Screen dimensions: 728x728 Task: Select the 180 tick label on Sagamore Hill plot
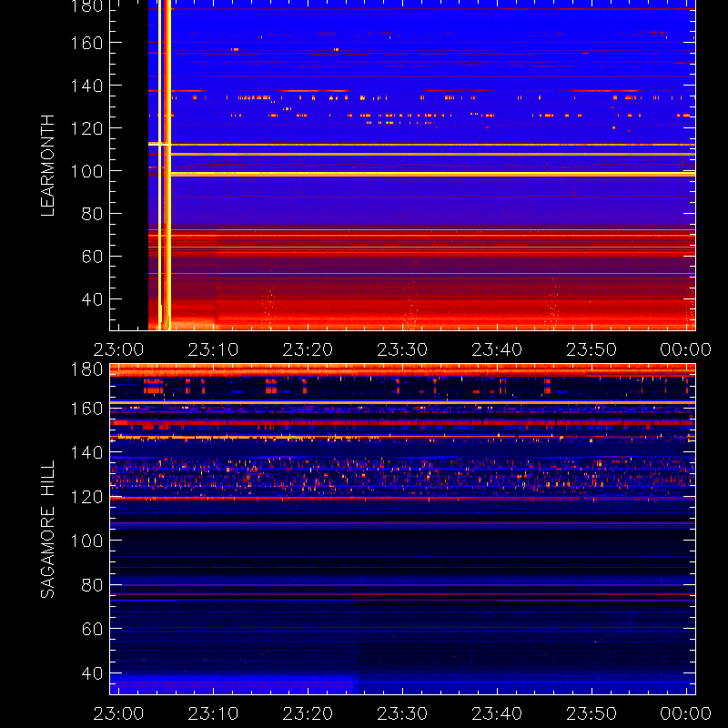86,369
